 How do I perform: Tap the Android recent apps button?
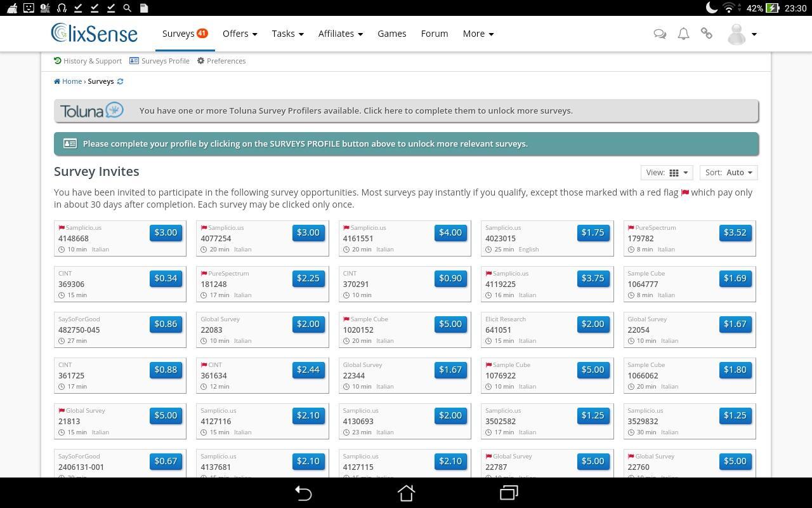click(x=509, y=493)
